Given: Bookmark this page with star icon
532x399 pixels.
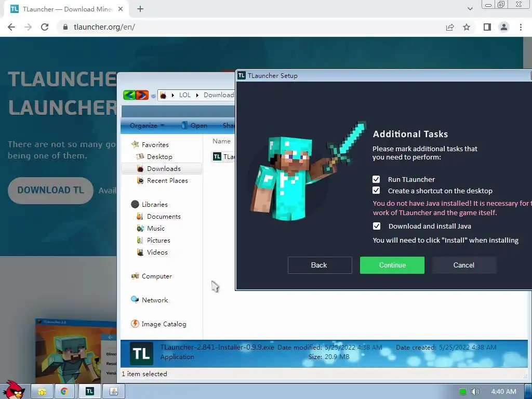Looking at the screenshot, I should coord(467,27).
